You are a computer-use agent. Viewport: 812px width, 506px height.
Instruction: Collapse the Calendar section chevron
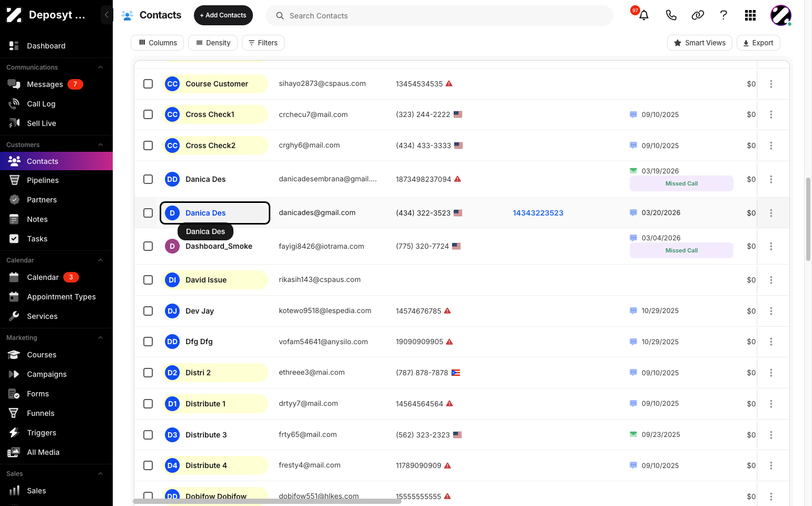pyautogui.click(x=100, y=260)
